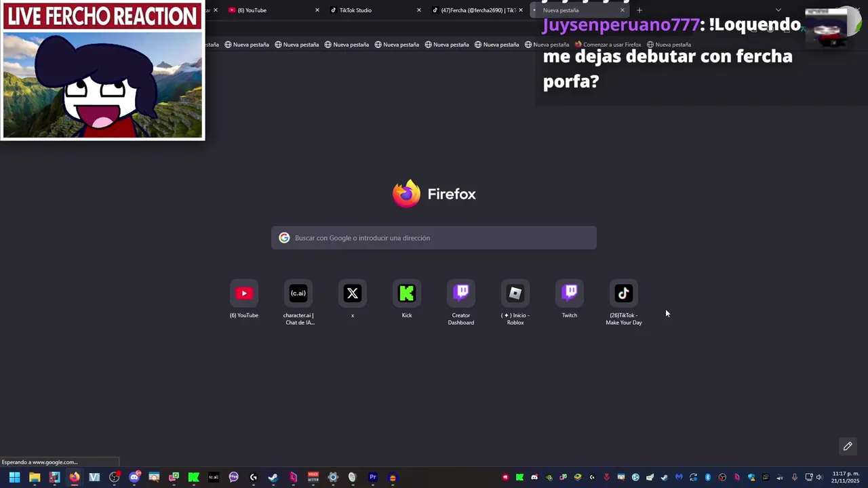This screenshot has width=868, height=488.
Task: Click the microphone tray icon
Action: 794,477
